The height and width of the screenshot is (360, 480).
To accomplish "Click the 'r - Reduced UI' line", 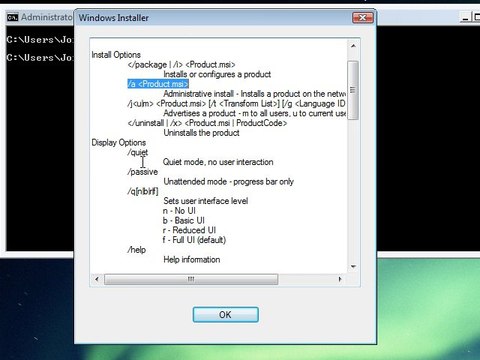I will point(189,230).
